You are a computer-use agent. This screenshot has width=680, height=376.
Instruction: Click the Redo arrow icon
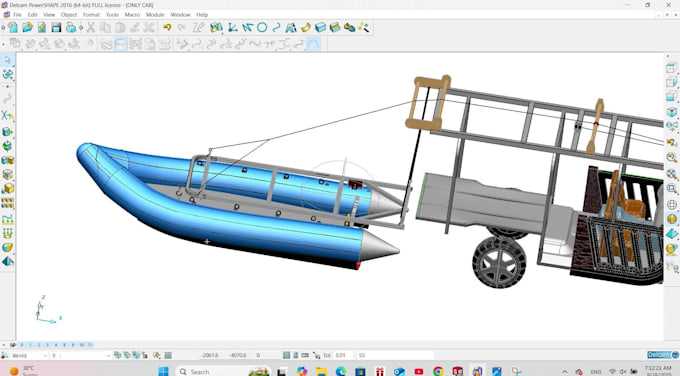coord(182,28)
